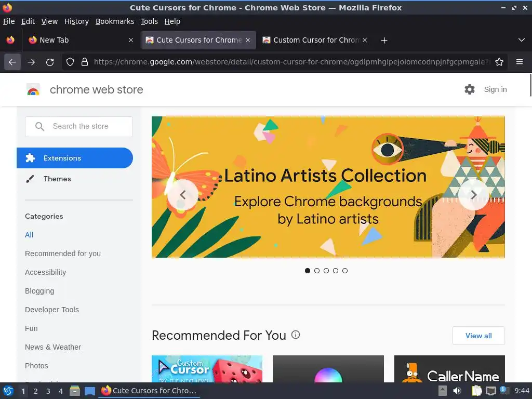Bookmark this page with the star
532x399 pixels.
point(499,62)
